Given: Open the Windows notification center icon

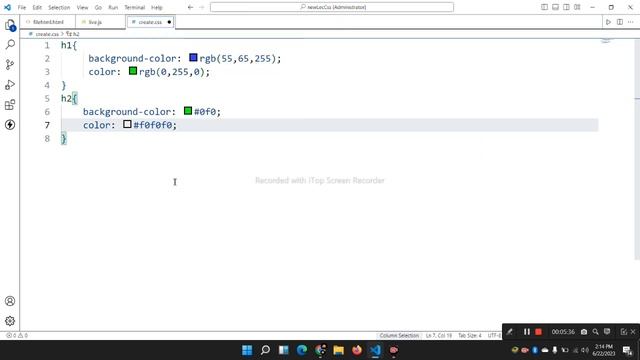Looking at the screenshot, I should pyautogui.click(x=627, y=350).
